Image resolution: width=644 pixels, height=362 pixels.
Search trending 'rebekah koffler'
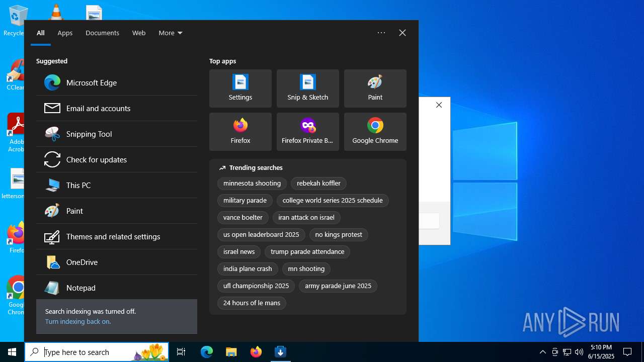pos(318,184)
